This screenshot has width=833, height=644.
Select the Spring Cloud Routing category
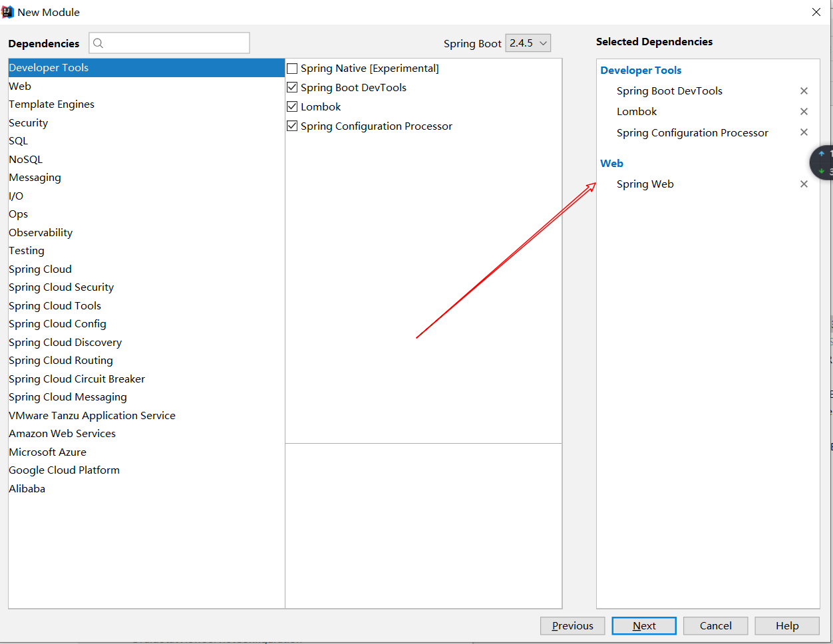[x=146, y=361]
